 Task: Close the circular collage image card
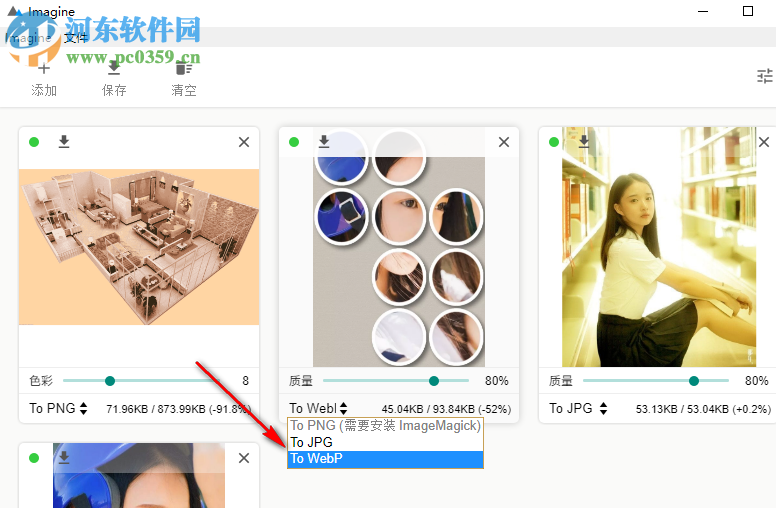(x=504, y=142)
